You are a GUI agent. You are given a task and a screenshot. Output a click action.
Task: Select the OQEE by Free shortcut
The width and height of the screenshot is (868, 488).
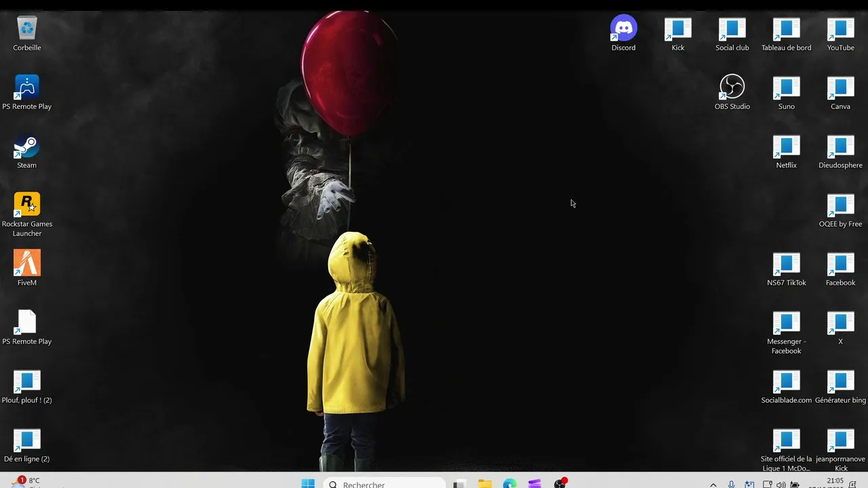[x=841, y=210]
